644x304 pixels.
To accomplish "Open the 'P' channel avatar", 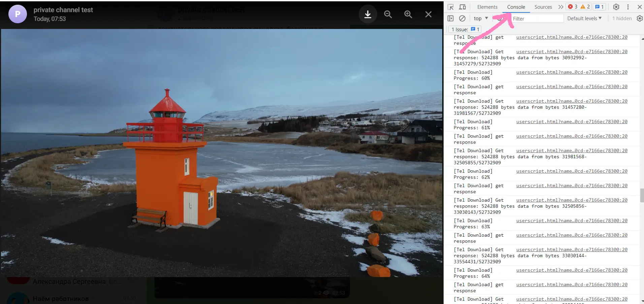I will (18, 14).
